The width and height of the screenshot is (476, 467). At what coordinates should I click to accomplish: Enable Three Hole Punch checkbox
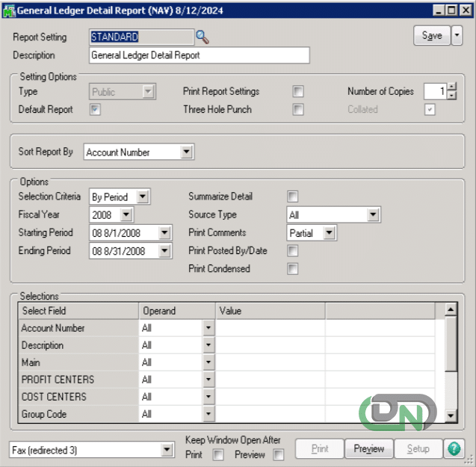coord(298,109)
